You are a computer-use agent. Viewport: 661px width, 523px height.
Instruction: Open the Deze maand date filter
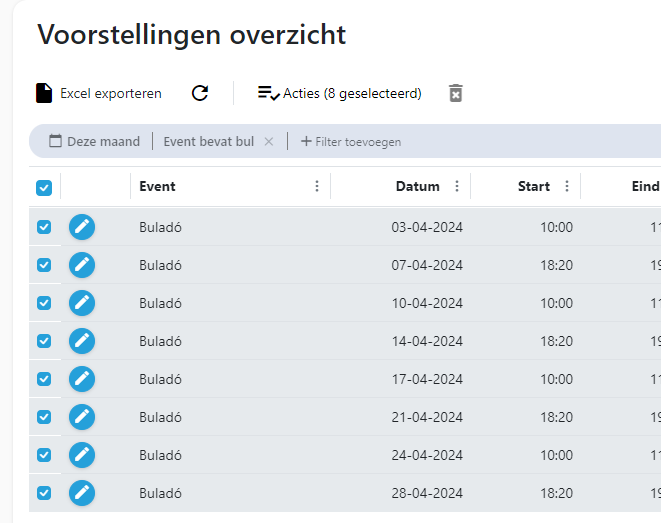pyautogui.click(x=94, y=141)
